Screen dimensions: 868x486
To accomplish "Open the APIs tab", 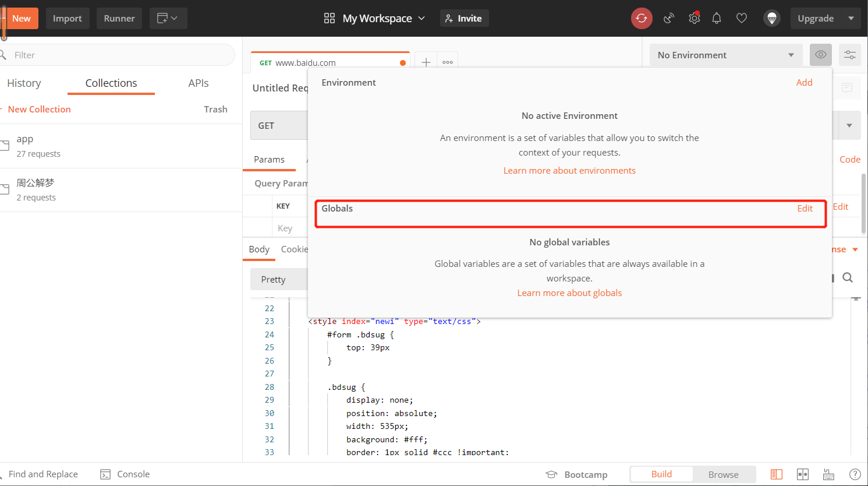I will pos(199,83).
